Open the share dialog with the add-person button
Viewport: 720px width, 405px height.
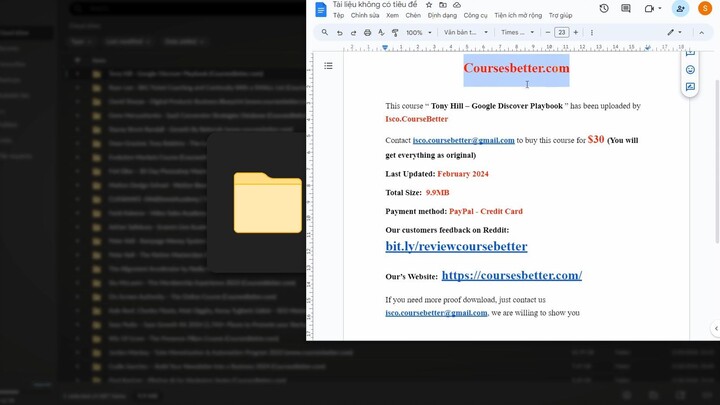[x=681, y=8]
